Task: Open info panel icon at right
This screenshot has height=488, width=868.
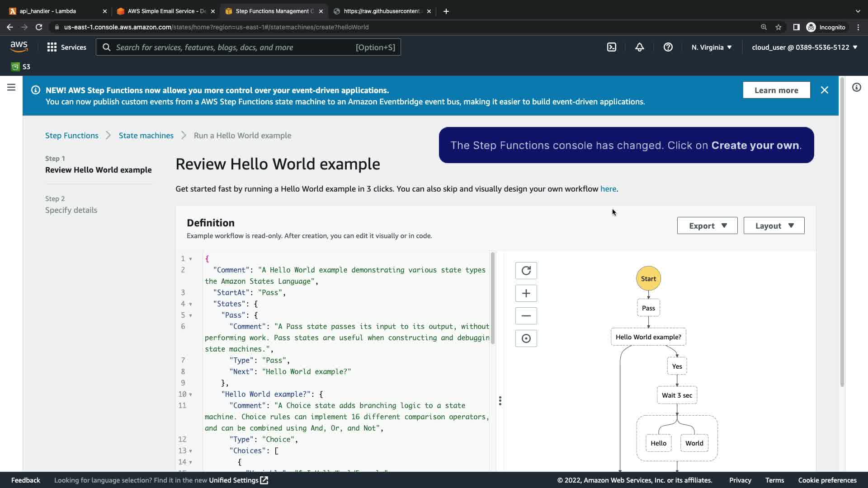Action: [856, 88]
